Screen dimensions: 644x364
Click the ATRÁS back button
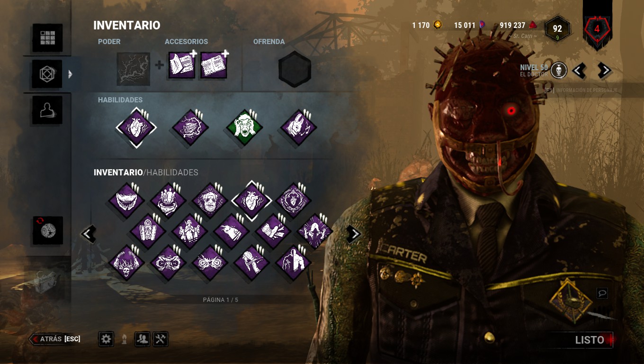tap(55, 339)
